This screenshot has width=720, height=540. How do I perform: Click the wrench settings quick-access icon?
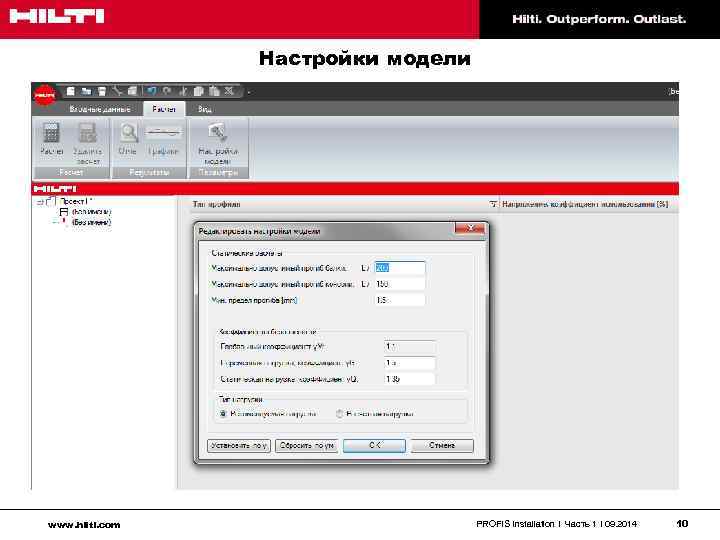118,91
